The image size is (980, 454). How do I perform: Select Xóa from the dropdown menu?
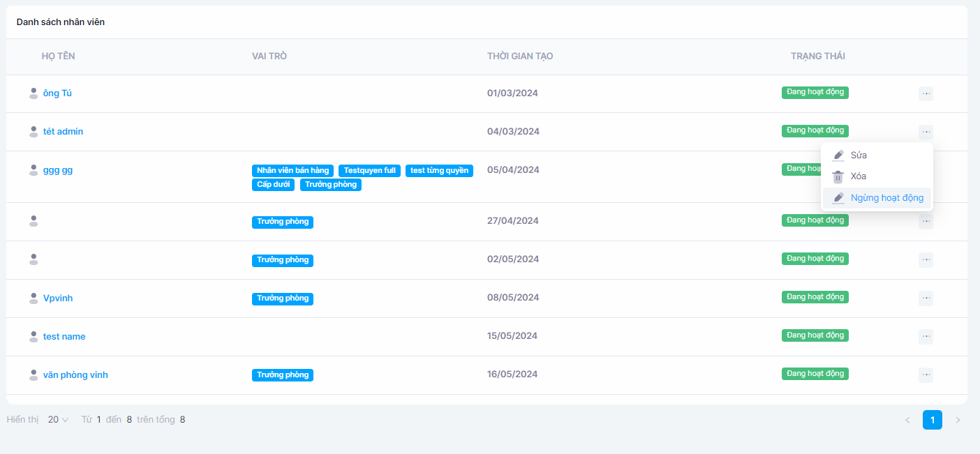859,176
